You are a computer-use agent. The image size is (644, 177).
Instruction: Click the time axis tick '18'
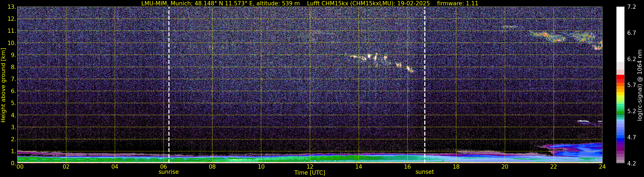(x=456, y=167)
